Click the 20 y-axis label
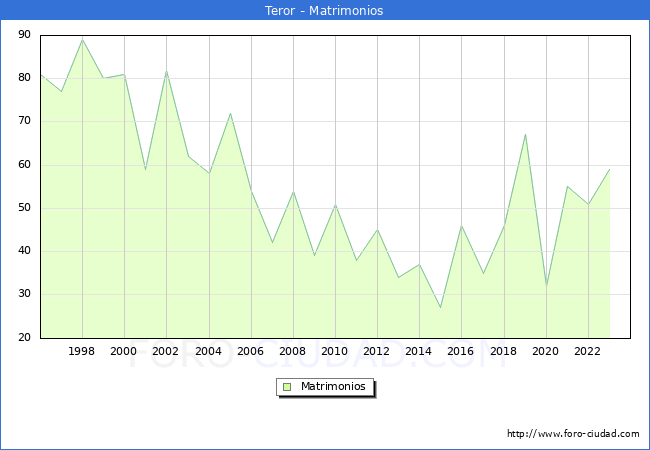 click(24, 337)
